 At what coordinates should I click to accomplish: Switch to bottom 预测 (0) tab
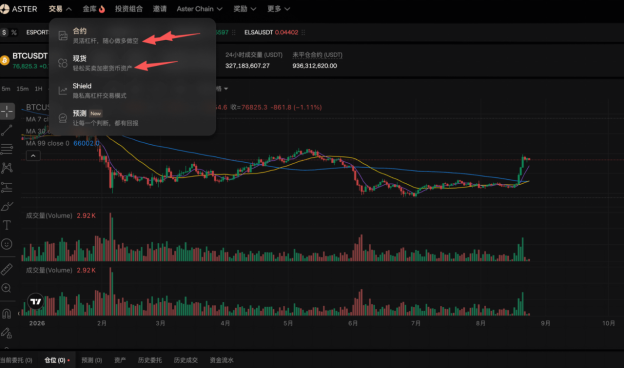coord(92,360)
